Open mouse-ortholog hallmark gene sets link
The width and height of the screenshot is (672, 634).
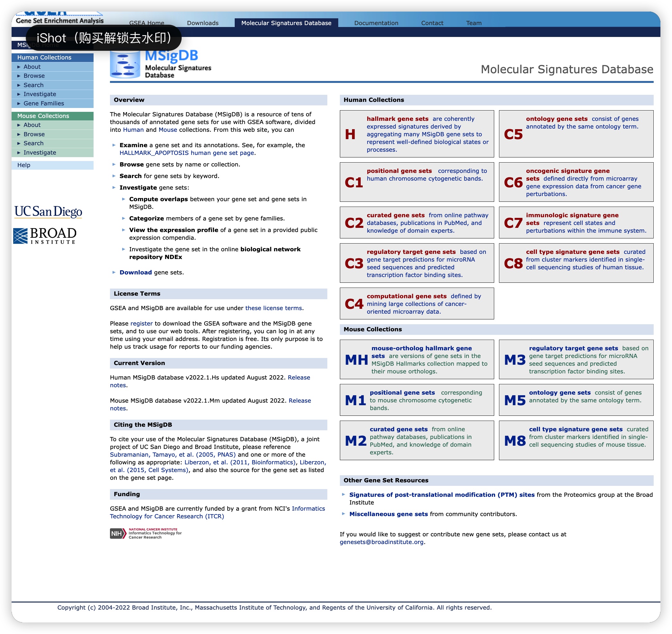point(422,353)
